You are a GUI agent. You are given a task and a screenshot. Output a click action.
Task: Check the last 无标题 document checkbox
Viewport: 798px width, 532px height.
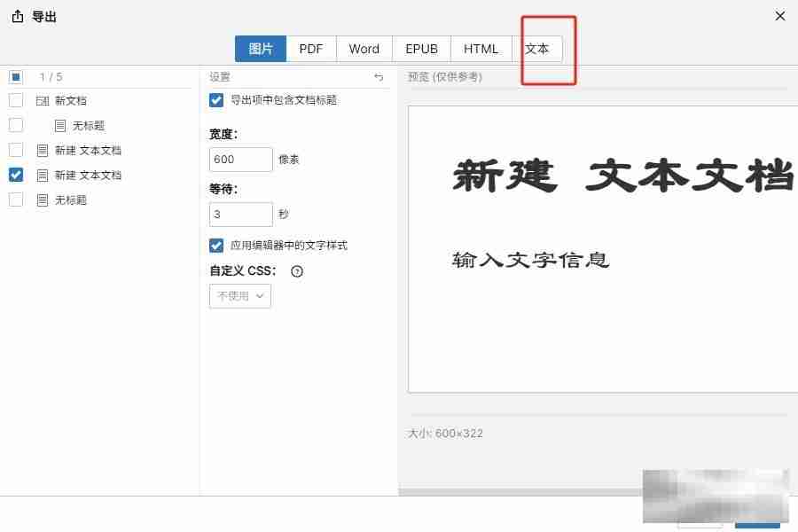pos(16,199)
